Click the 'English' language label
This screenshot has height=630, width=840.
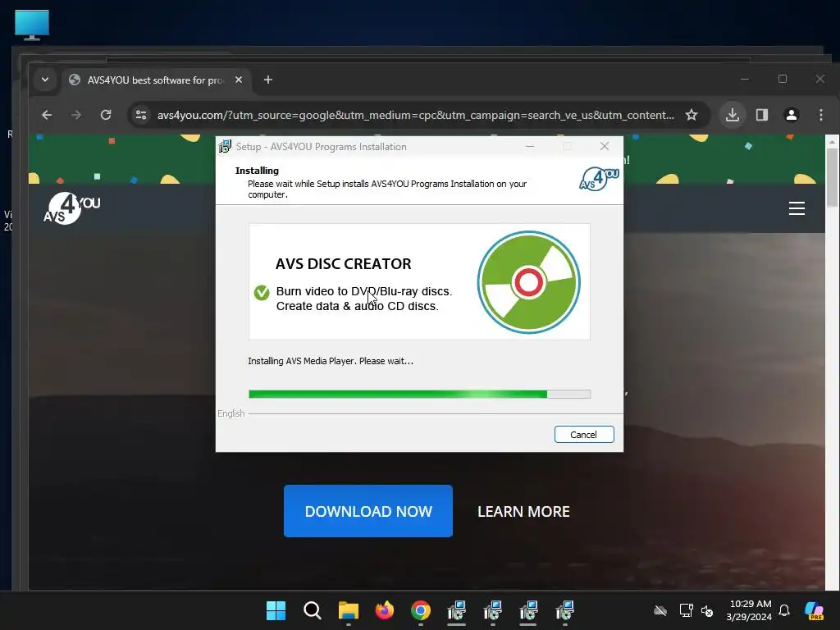click(x=231, y=413)
